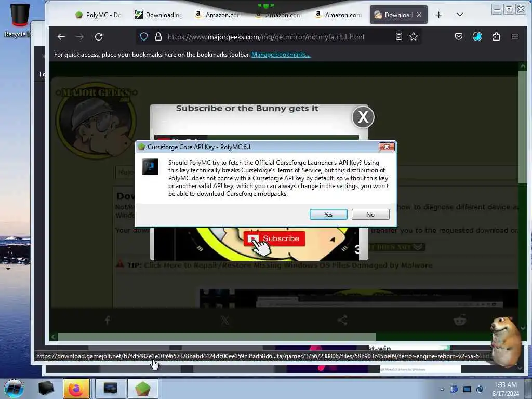Click the vertical scrollbar thumb of the page
This screenshot has width=532, height=399.
(523, 127)
